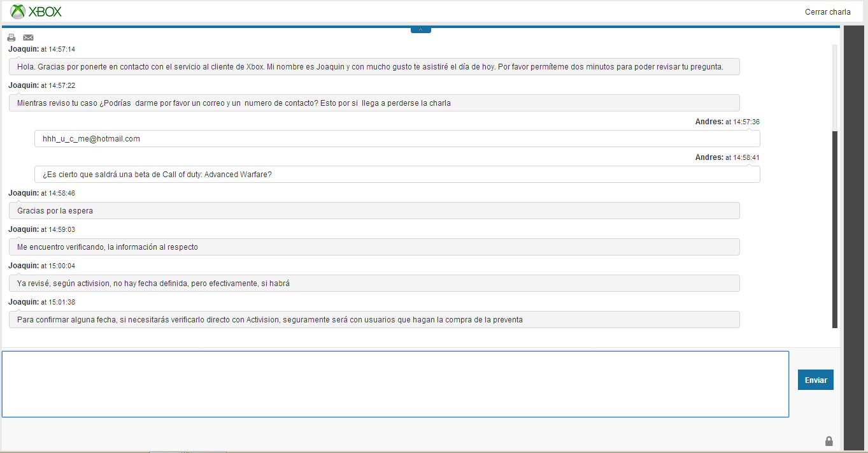This screenshot has height=453, width=868.
Task: Click the Joaquin at 14:57:14 header
Action: tap(42, 49)
